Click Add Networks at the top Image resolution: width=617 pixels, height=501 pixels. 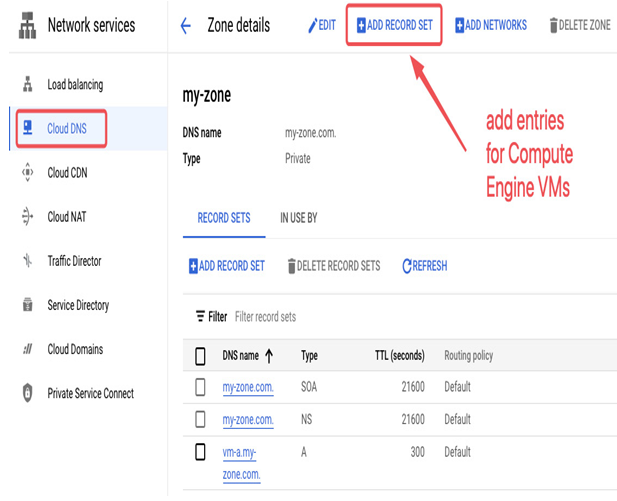pos(491,25)
